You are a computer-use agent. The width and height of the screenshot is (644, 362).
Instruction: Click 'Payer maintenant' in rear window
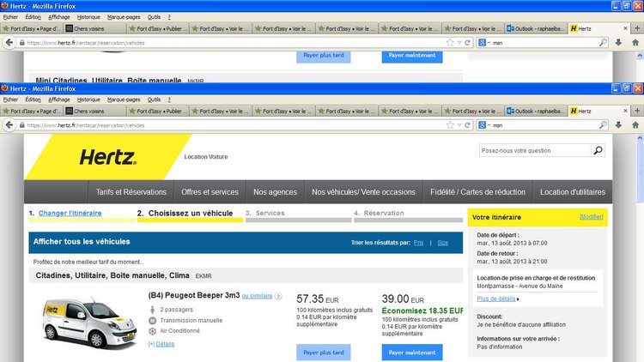pyautogui.click(x=412, y=57)
